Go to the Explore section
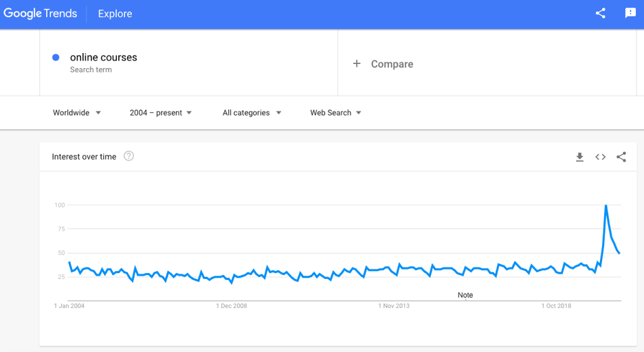644x352 pixels. pyautogui.click(x=115, y=14)
